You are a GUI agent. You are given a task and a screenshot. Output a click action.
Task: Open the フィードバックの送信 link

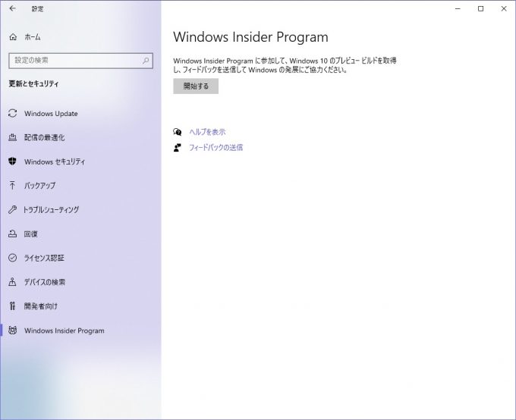[216, 147]
